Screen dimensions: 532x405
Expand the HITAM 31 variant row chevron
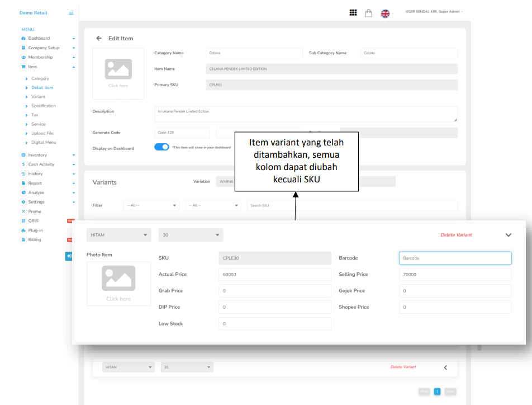click(x=445, y=368)
